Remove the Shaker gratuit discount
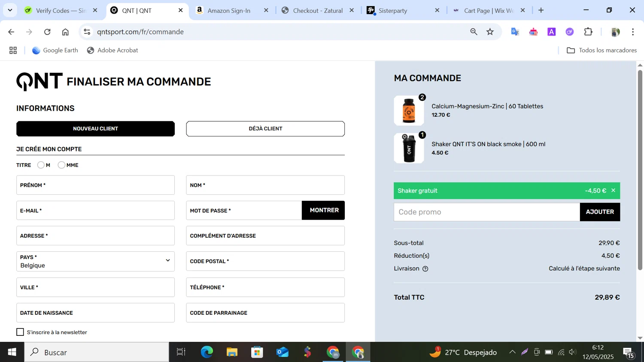The image size is (644, 362). click(613, 190)
